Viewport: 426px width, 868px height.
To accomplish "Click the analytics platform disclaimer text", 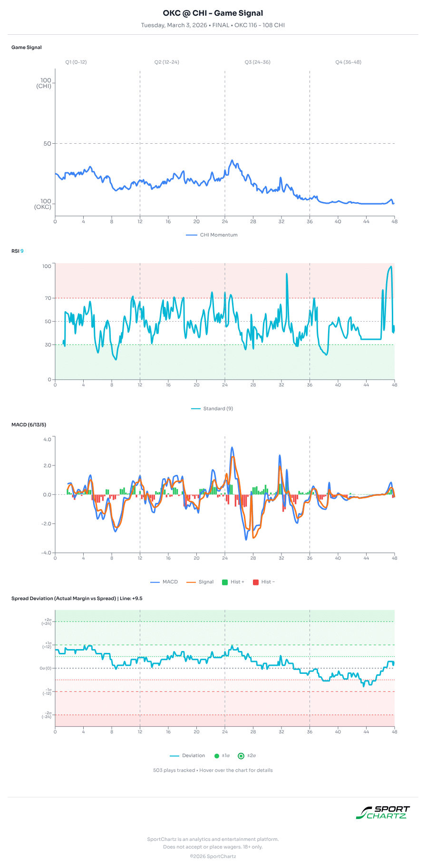I will [213, 839].
